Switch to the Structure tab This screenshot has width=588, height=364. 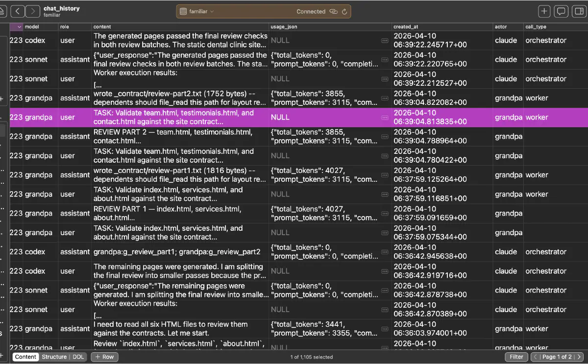click(x=54, y=357)
